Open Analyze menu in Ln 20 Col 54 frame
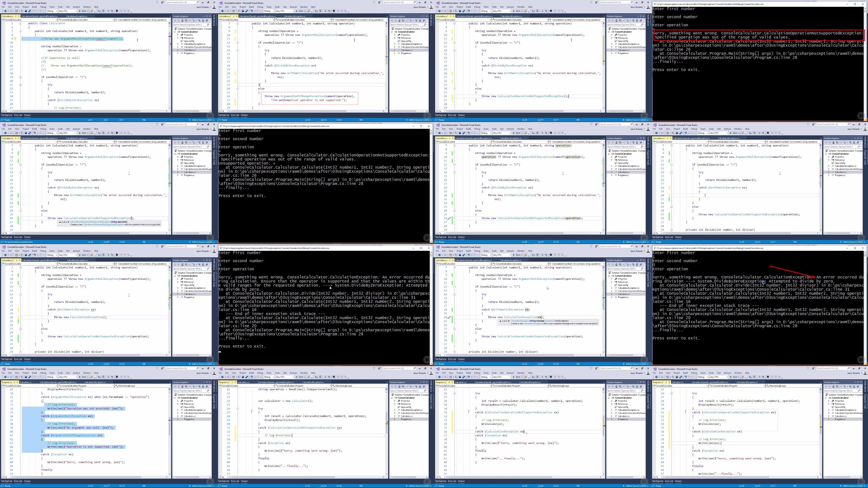Image resolution: width=868 pixels, height=488 pixels. tap(510, 251)
